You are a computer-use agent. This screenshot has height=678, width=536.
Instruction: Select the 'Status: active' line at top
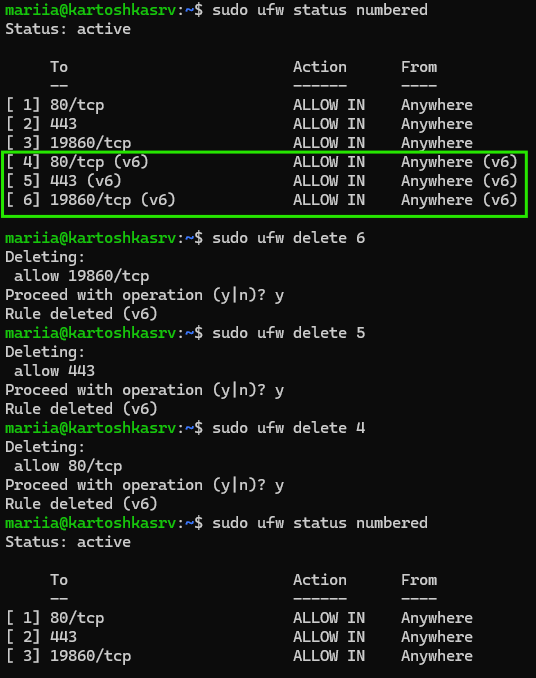click(68, 29)
